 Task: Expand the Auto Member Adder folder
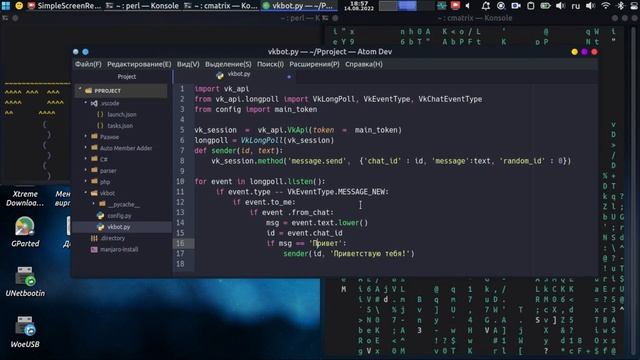click(86, 148)
